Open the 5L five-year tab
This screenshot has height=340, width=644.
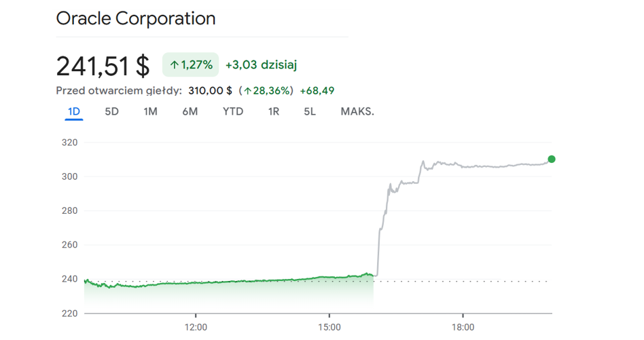point(310,111)
